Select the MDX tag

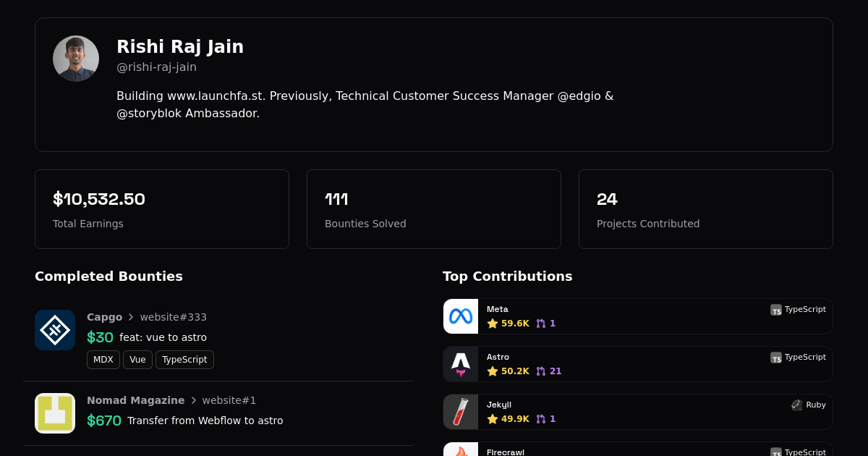103,360
